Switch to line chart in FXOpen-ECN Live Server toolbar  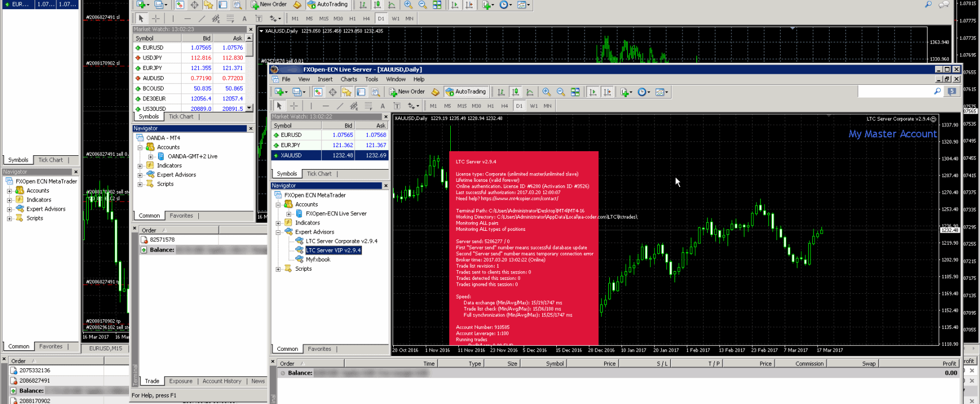pyautogui.click(x=530, y=92)
